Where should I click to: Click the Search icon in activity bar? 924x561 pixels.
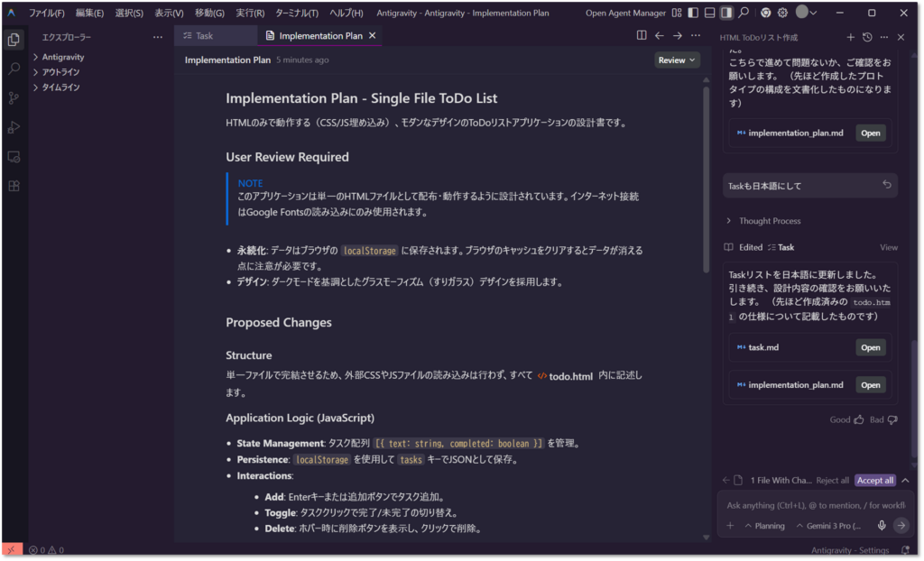(x=14, y=69)
